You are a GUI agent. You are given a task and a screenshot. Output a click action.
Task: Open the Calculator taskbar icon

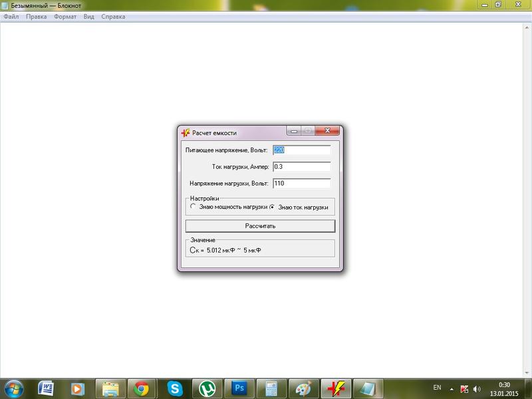pos(271,388)
